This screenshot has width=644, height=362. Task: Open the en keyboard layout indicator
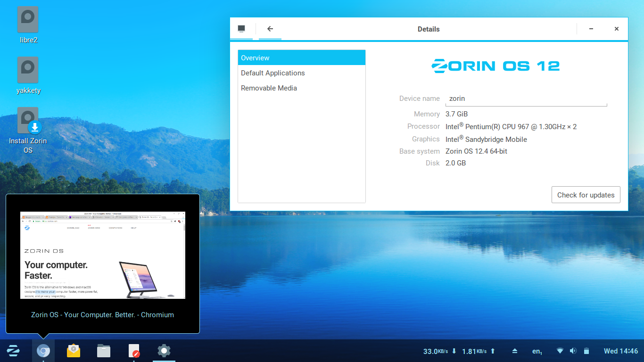click(x=537, y=351)
